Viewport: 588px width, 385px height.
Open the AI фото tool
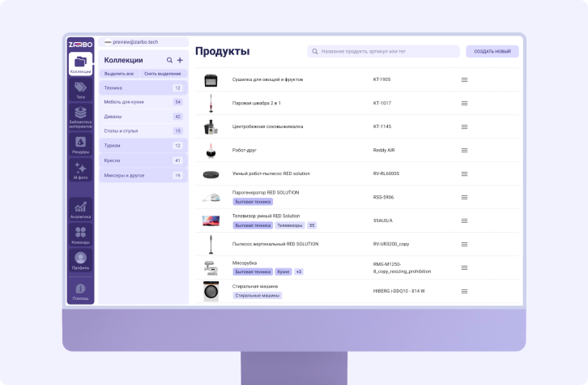(80, 170)
